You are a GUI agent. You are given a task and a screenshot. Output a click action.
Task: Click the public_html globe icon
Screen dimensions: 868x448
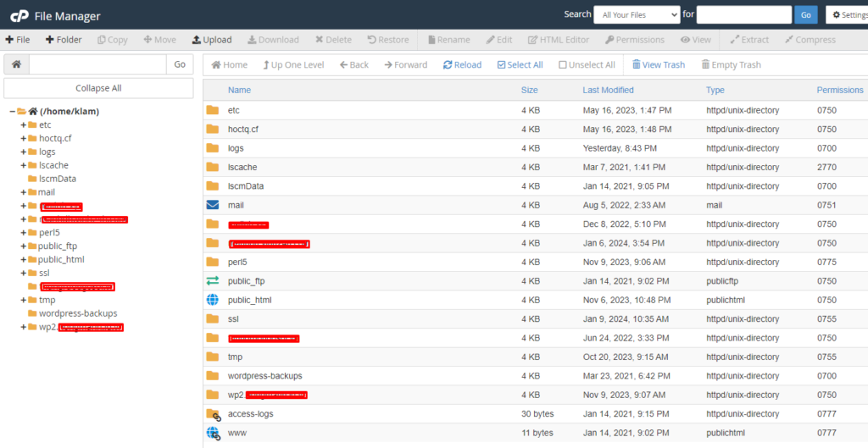point(213,300)
